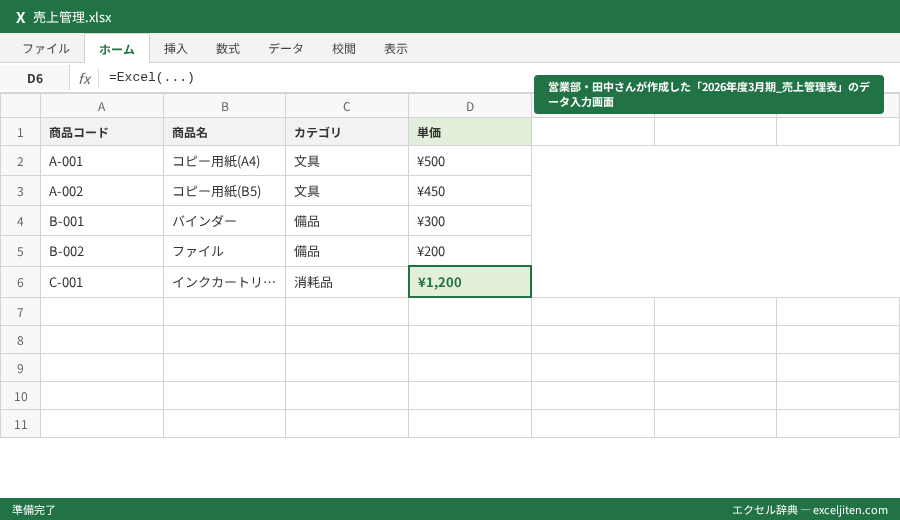The height and width of the screenshot is (520, 900).
Task: Select row 8 header
Action: 20,340
